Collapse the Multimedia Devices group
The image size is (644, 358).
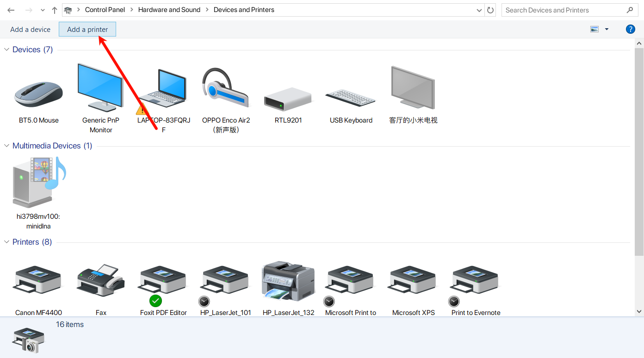pos(6,146)
